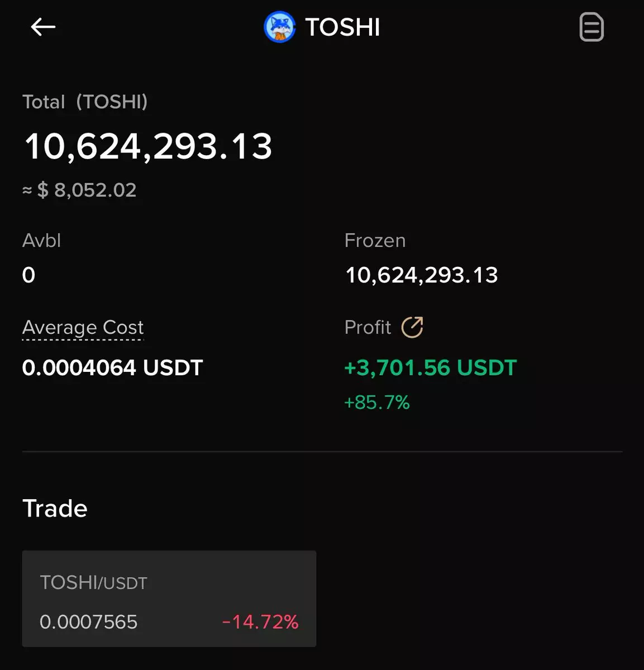Select the 10,624,293.13 total balance figure
Viewport: 644px width, 670px height.
pyautogui.click(x=148, y=146)
